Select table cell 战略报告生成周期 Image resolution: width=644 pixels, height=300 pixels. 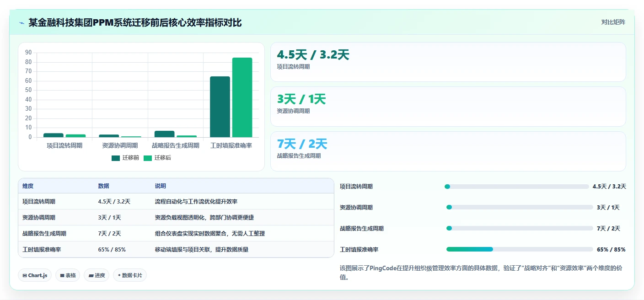pos(44,233)
